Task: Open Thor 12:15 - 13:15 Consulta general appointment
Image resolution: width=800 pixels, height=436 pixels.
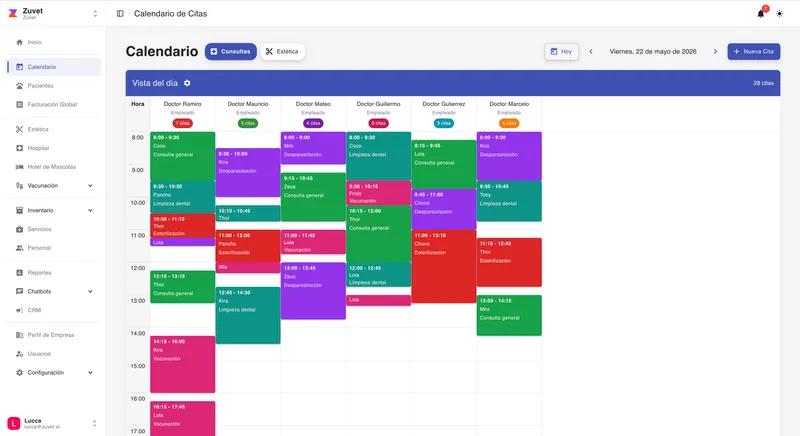Action: [x=183, y=287]
